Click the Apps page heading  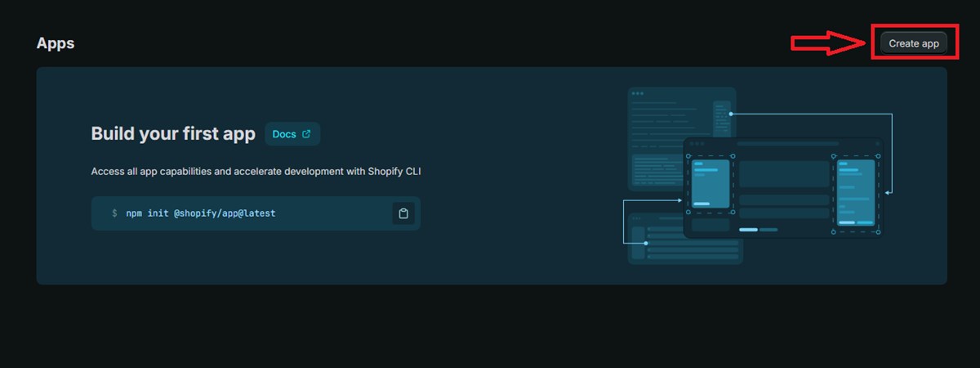(56, 43)
